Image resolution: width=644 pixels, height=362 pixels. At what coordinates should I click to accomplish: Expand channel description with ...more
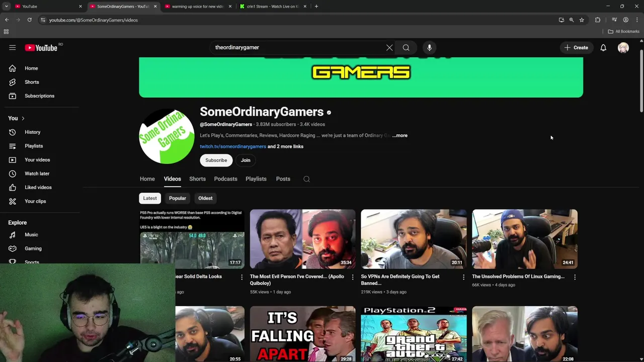[x=400, y=135]
